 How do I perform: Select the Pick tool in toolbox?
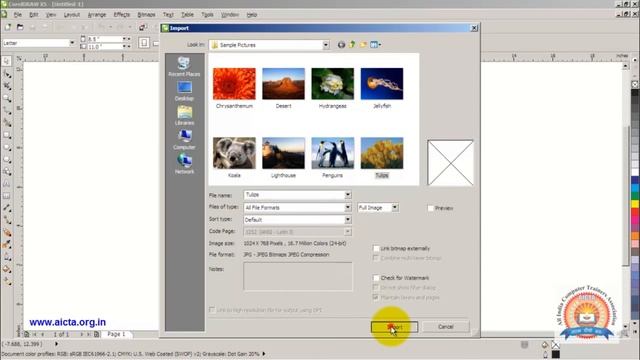[x=7, y=61]
